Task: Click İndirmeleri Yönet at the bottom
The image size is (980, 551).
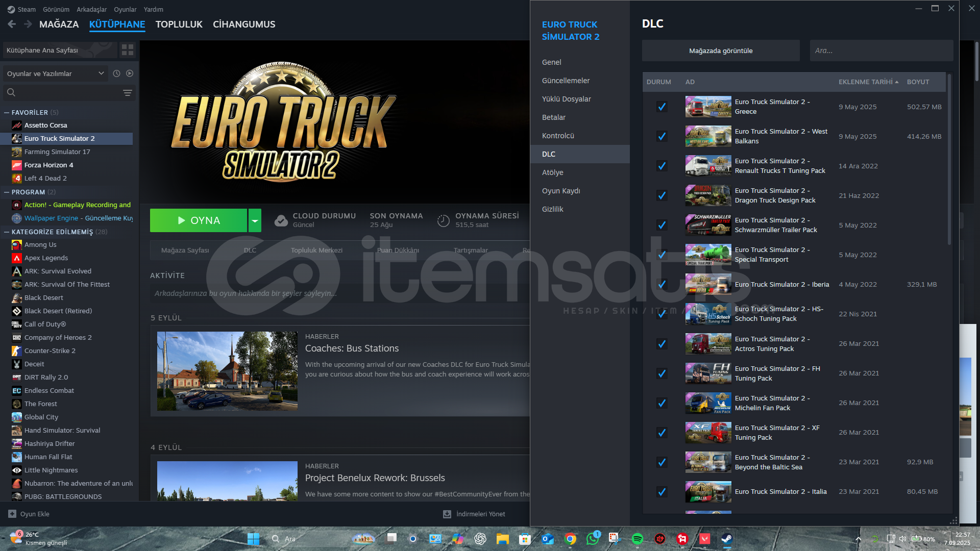Action: pos(474,514)
